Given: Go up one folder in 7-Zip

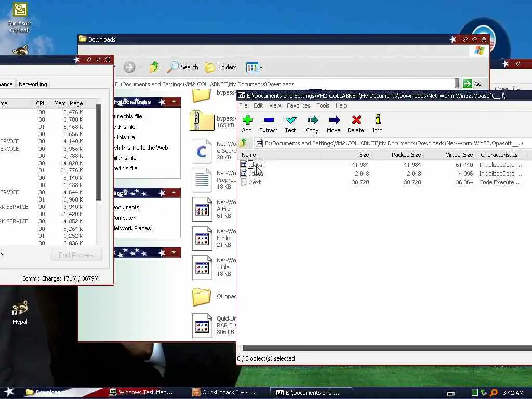Looking at the screenshot, I should point(243,143).
